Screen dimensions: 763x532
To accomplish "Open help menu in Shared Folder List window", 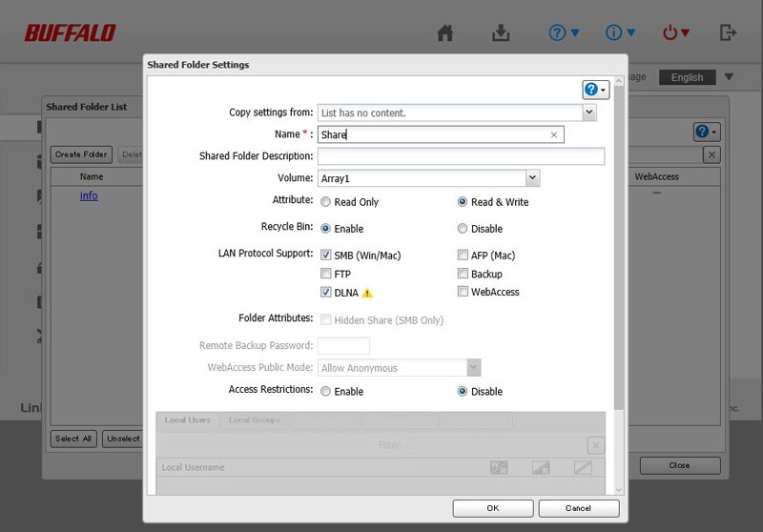I will pyautogui.click(x=707, y=132).
